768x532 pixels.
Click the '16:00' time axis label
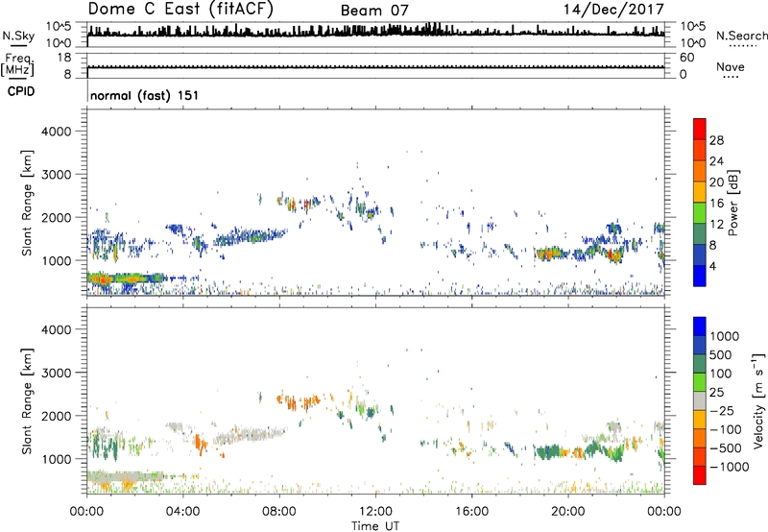(471, 512)
